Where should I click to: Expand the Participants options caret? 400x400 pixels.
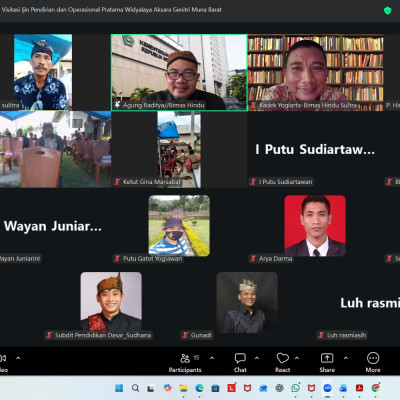point(212,358)
